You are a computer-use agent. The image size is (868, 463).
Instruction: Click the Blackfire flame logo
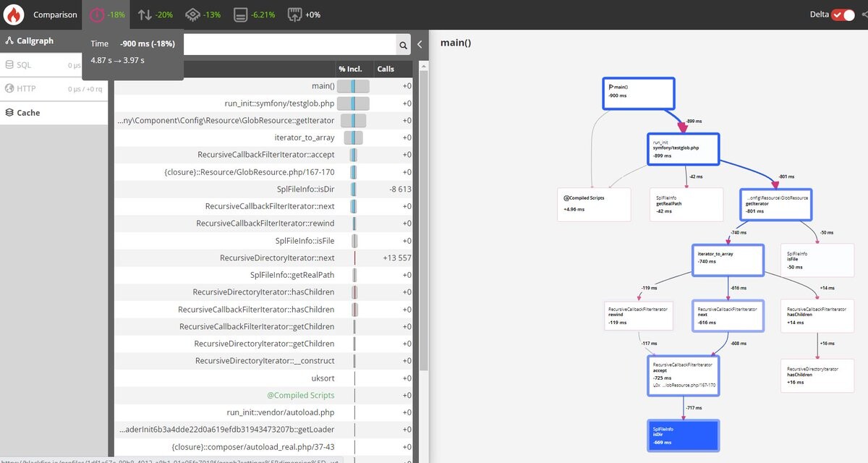(14, 14)
